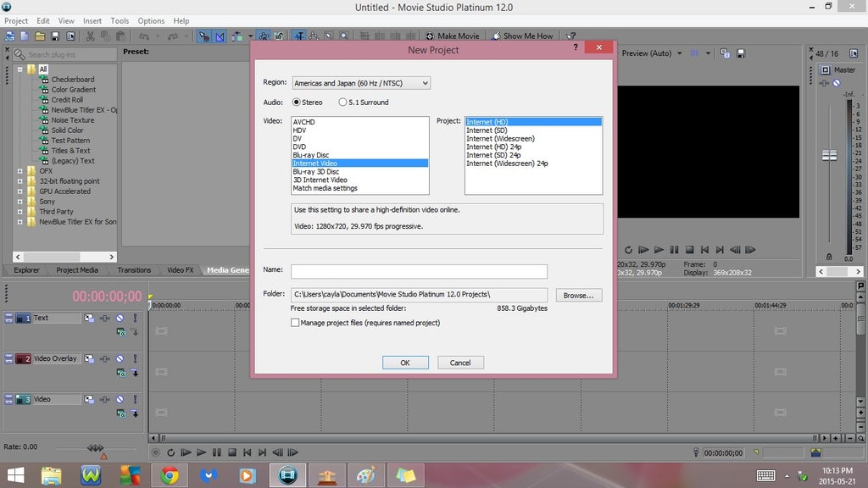
Task: Click the Master mute icon
Action: coord(836,83)
